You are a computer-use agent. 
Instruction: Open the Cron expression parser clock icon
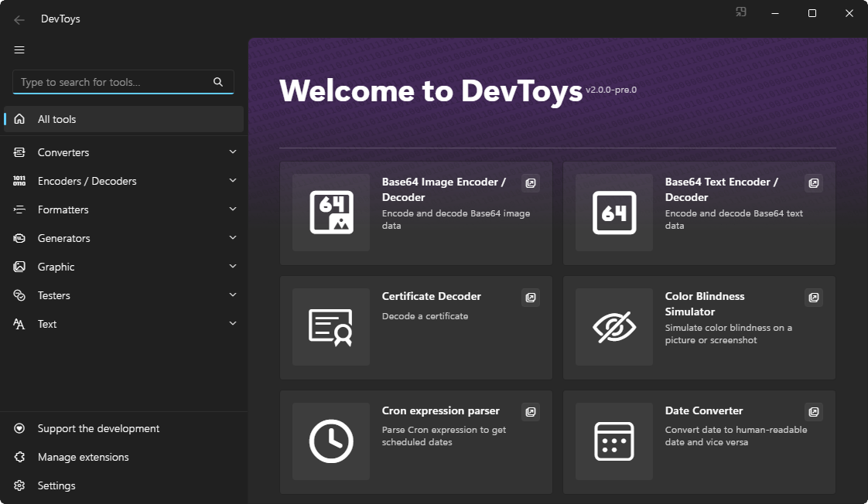click(330, 441)
